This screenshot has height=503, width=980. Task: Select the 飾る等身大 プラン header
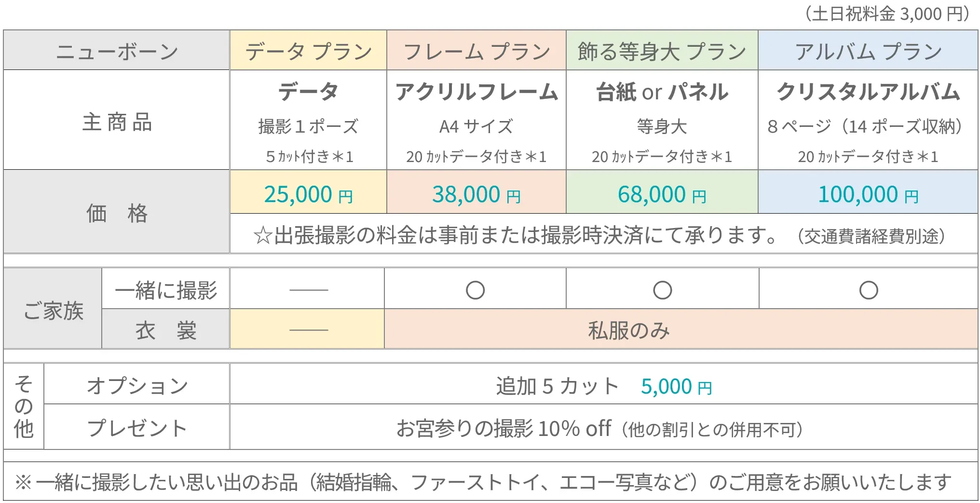(x=662, y=51)
